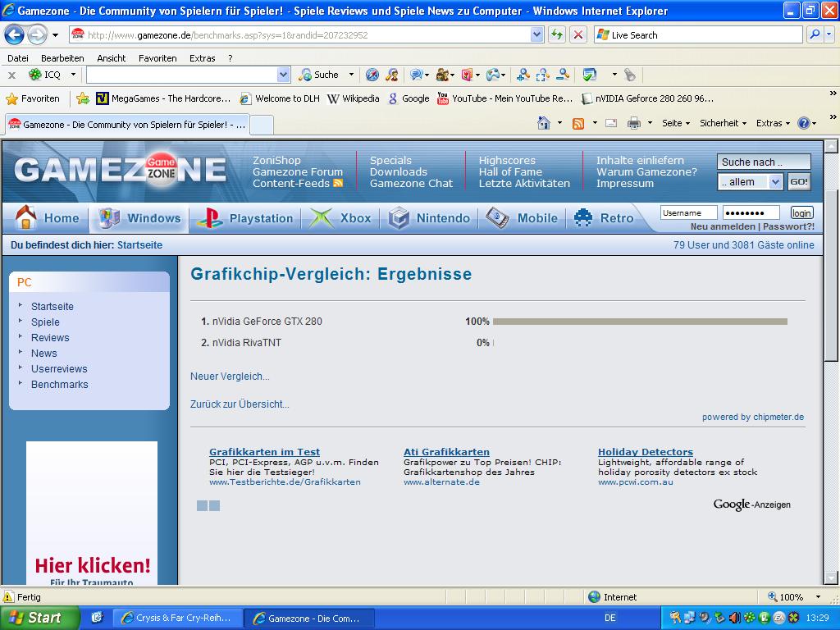The width and height of the screenshot is (840, 630).
Task: Open the Playstation platform tab
Action: [245, 218]
